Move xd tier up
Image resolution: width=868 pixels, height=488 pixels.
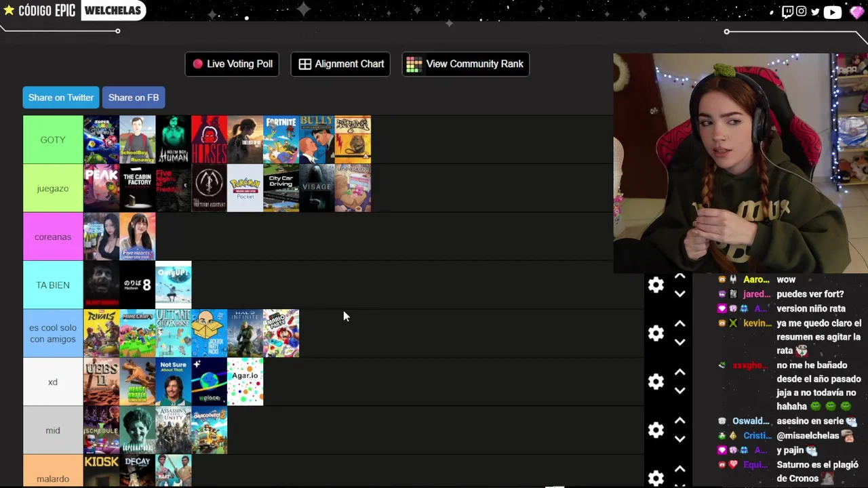pos(679,373)
